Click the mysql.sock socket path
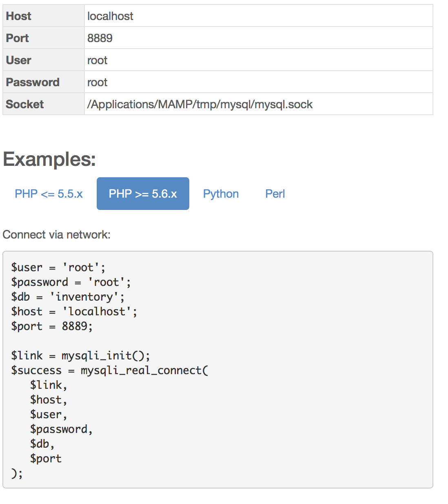This screenshot has width=448, height=504. coord(200,104)
